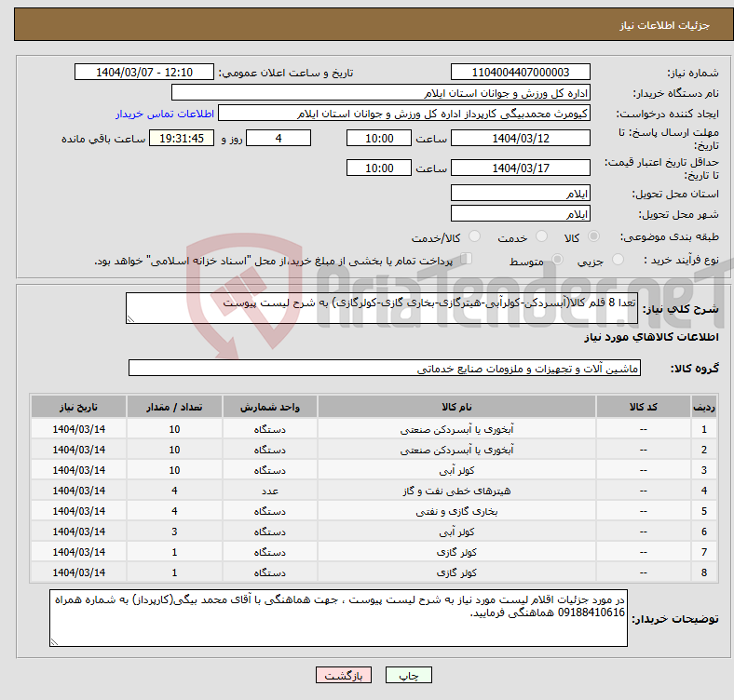Viewport: 734px width, 700px height.
Task: Click quantity 4 in row 5
Action: point(174,511)
